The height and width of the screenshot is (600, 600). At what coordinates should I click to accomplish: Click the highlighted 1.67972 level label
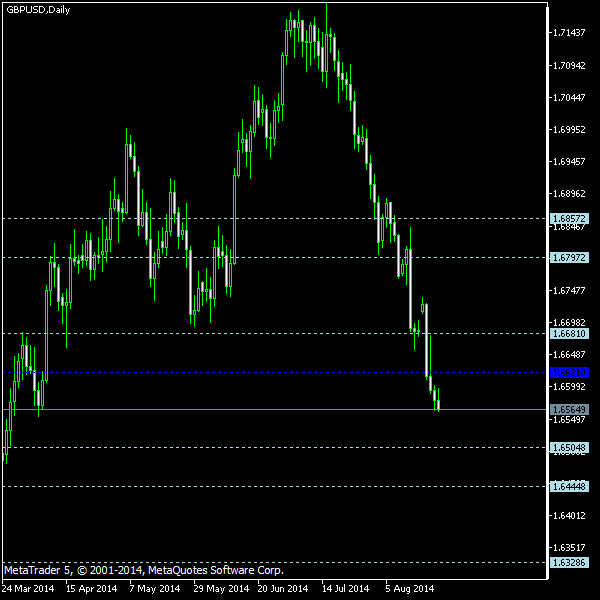pos(569,258)
